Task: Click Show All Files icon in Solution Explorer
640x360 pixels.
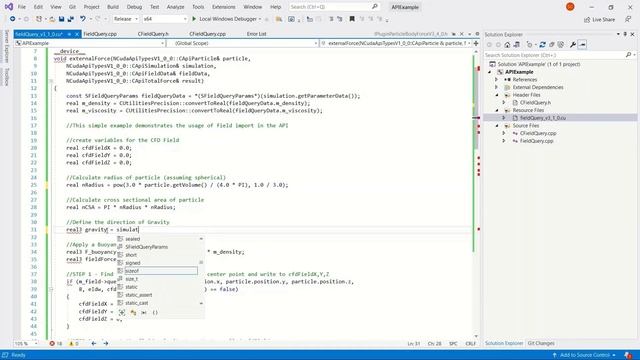Action: coord(561,44)
